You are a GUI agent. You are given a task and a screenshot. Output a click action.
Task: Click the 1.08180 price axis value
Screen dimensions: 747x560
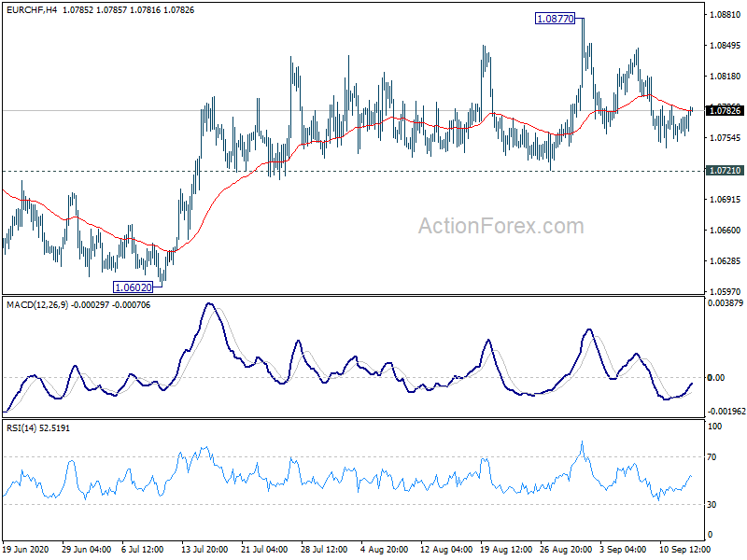tap(726, 77)
